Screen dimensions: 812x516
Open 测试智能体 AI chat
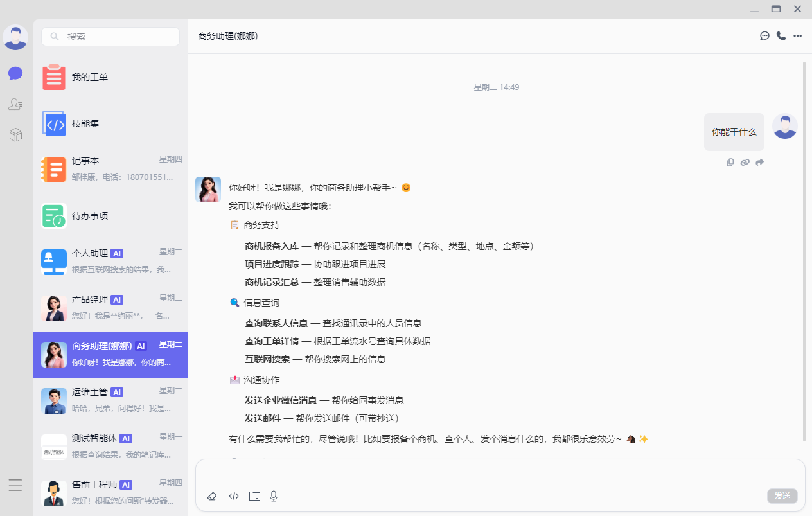pos(110,447)
